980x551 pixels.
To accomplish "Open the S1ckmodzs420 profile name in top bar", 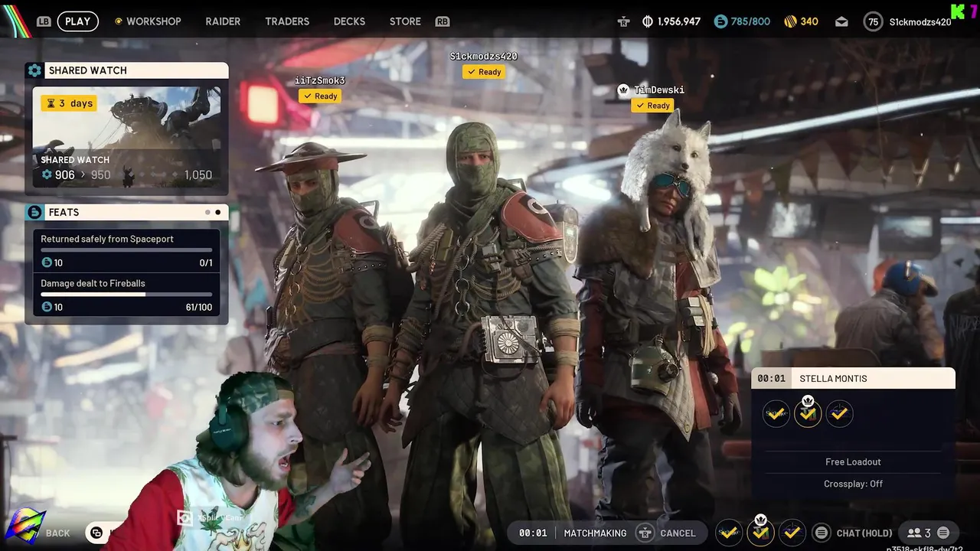I will tap(920, 22).
